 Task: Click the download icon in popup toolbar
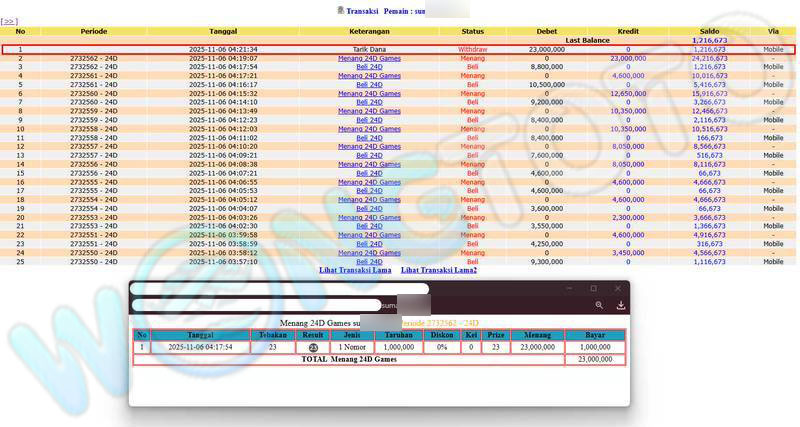coord(620,305)
